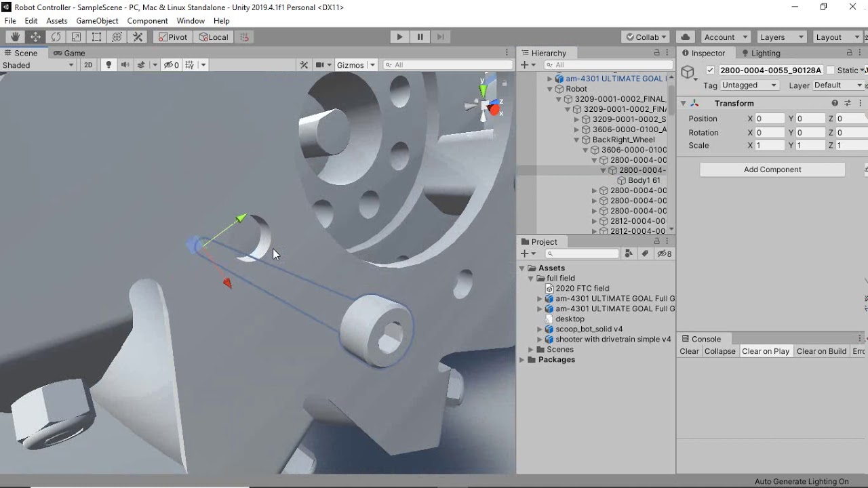Toggle Local handle rotation button
The width and height of the screenshot is (868, 488).
[214, 37]
